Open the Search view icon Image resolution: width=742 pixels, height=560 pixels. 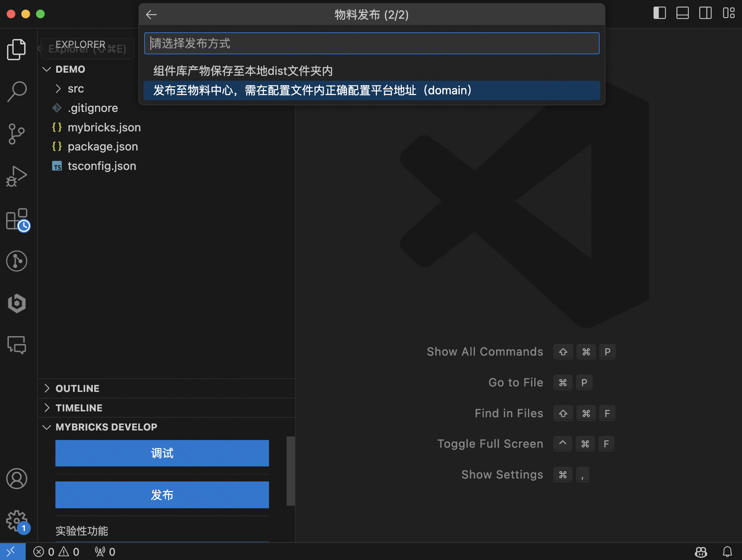click(x=17, y=91)
